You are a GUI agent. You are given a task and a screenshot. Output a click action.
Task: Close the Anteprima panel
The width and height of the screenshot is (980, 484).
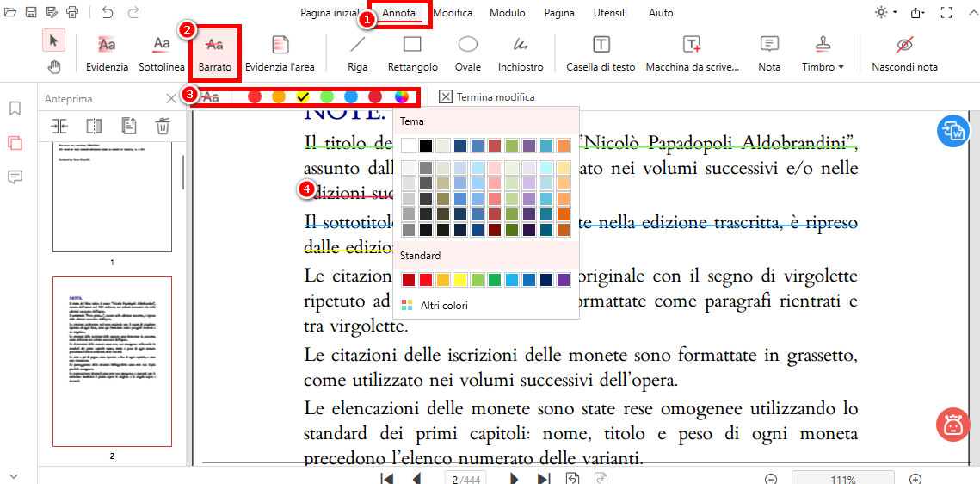click(170, 99)
